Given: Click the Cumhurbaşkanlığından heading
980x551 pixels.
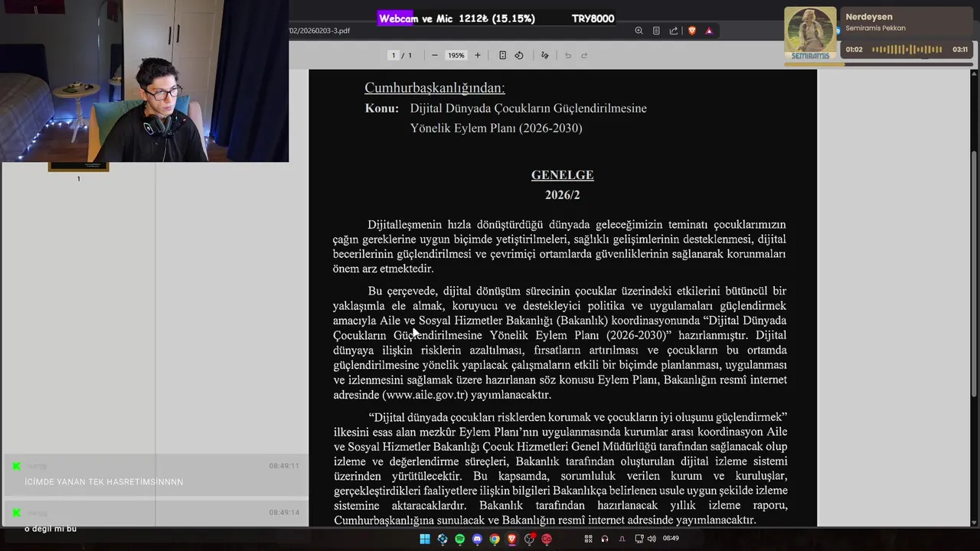Looking at the screenshot, I should [x=434, y=88].
